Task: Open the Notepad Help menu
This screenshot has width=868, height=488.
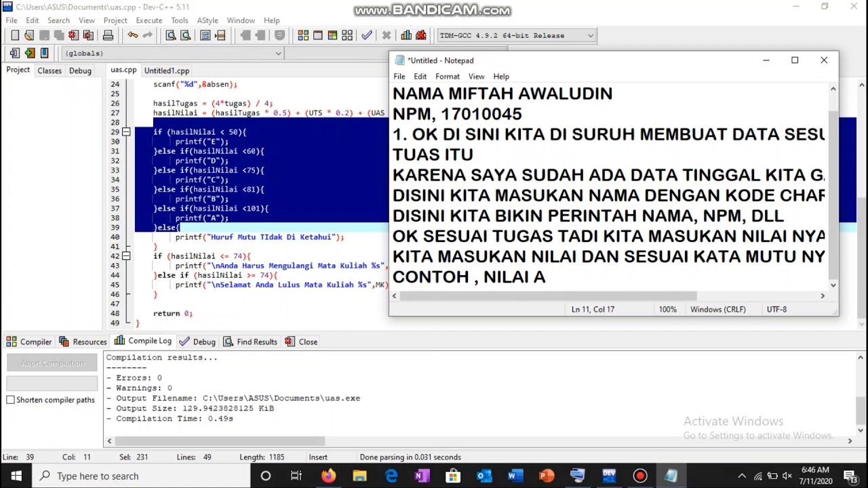Action: coord(501,77)
